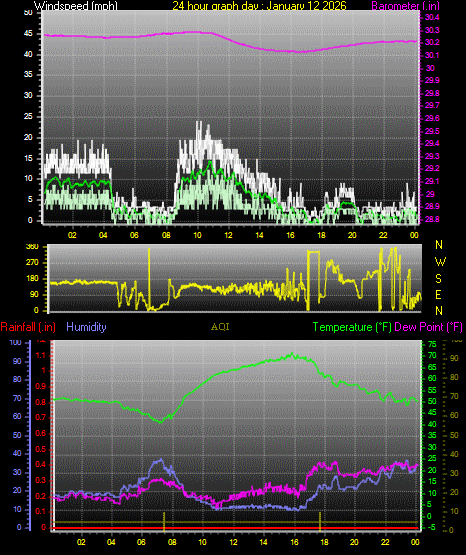Click the "AQI" label
Image resolution: width=466 pixels, height=555 pixels.
(x=220, y=327)
